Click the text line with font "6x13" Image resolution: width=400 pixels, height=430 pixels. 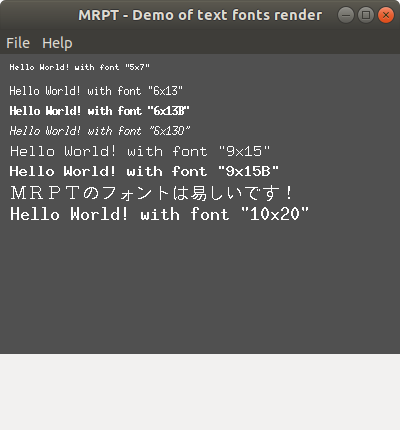[x=96, y=91]
